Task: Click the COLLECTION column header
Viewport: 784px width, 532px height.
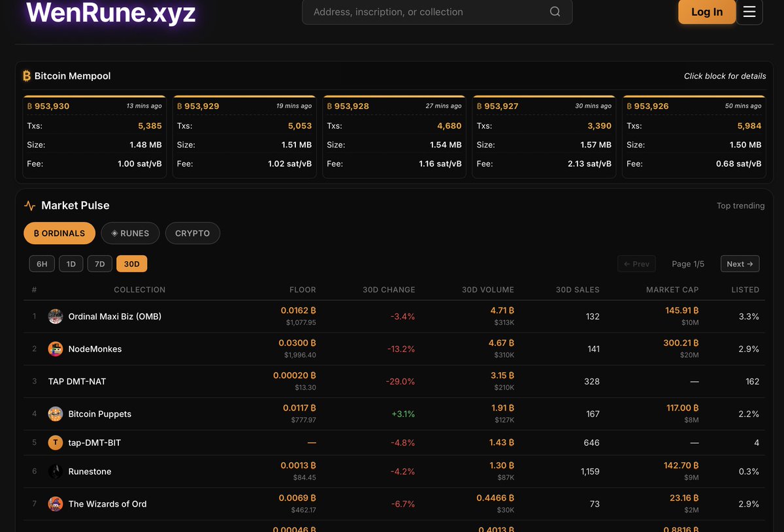Action: coord(140,290)
